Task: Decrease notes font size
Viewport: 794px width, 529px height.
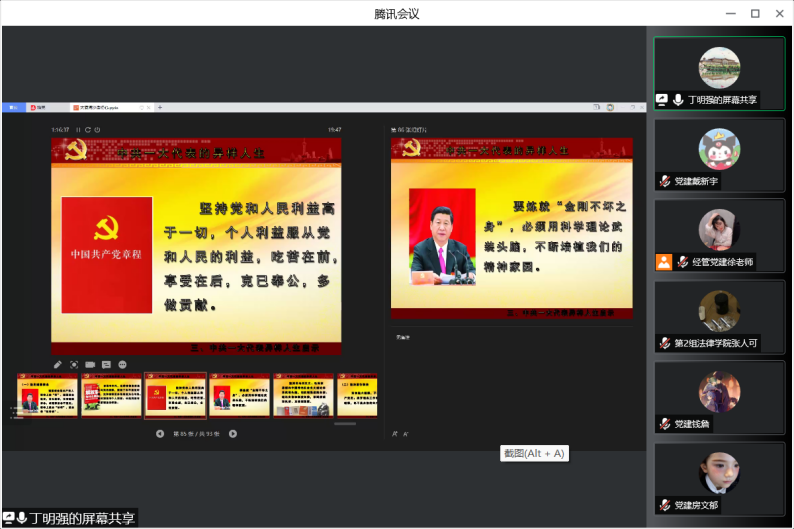Action: click(406, 433)
